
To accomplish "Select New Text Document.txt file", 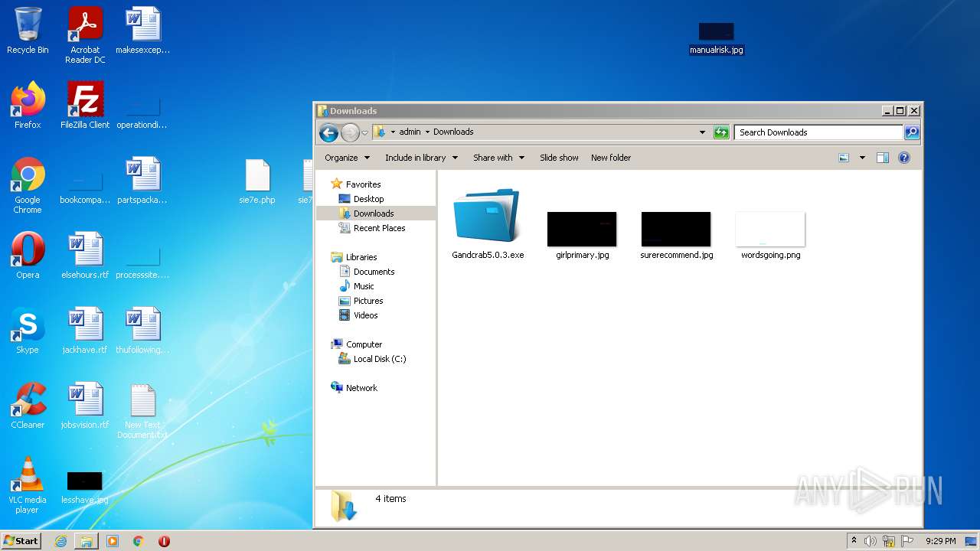I will click(x=142, y=412).
